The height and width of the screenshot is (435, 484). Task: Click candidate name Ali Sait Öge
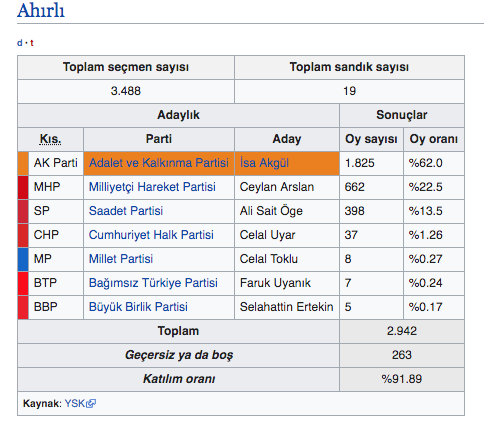271,211
